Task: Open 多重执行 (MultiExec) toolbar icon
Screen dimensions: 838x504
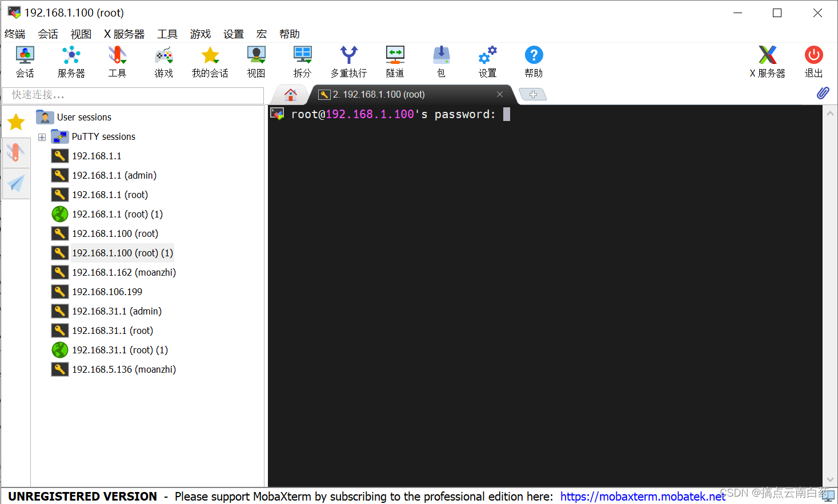Action: [348, 62]
